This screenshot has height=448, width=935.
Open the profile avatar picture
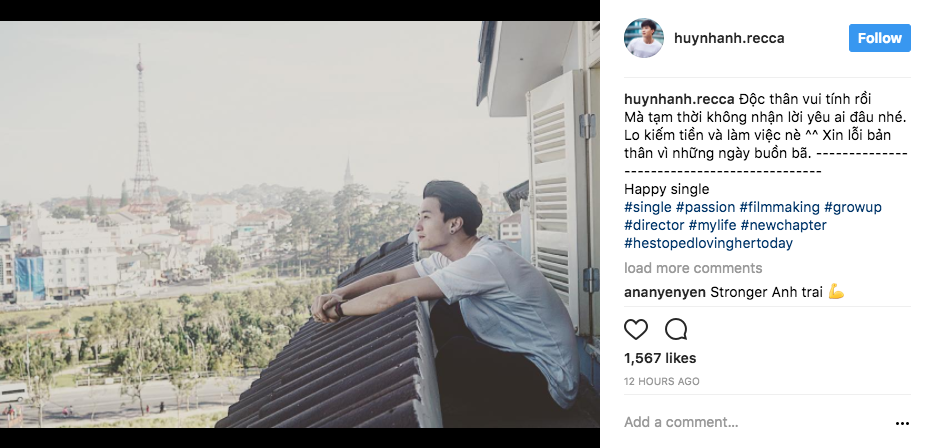click(644, 38)
